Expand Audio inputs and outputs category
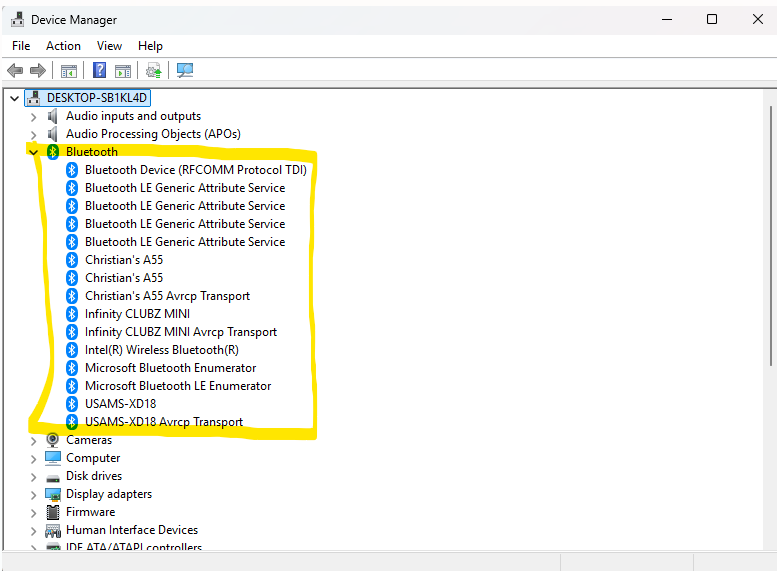The width and height of the screenshot is (777, 571). tap(33, 117)
